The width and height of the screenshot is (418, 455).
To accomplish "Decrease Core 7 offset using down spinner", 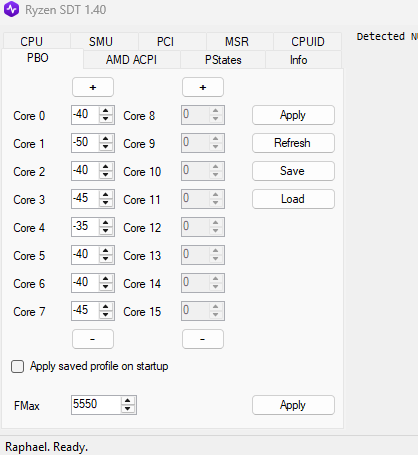I will 106,315.
